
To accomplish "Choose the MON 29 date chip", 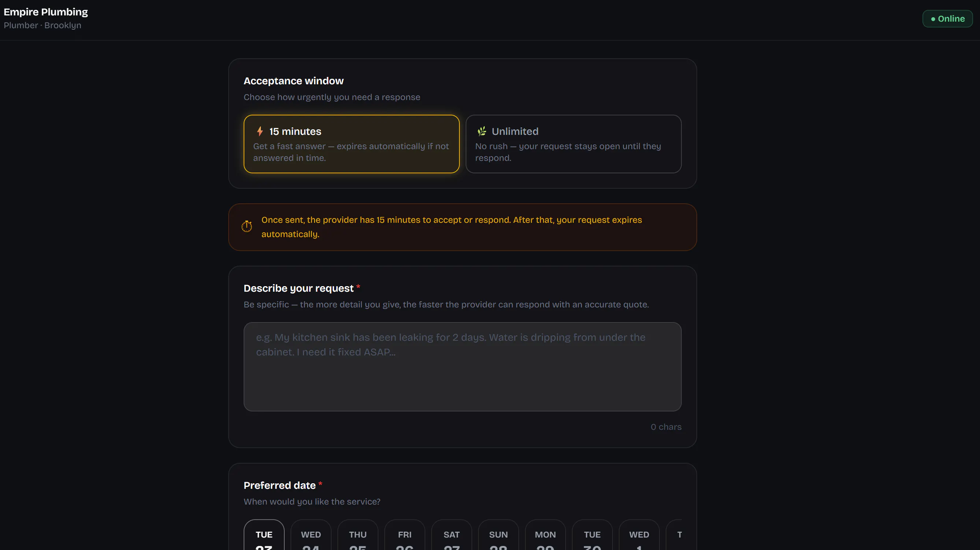I will [545, 535].
